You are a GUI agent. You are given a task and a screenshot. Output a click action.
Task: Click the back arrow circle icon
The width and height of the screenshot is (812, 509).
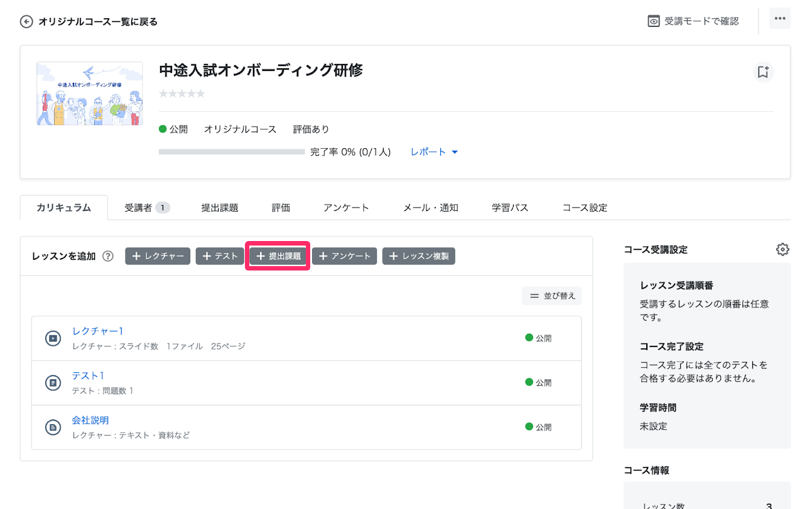tap(26, 22)
